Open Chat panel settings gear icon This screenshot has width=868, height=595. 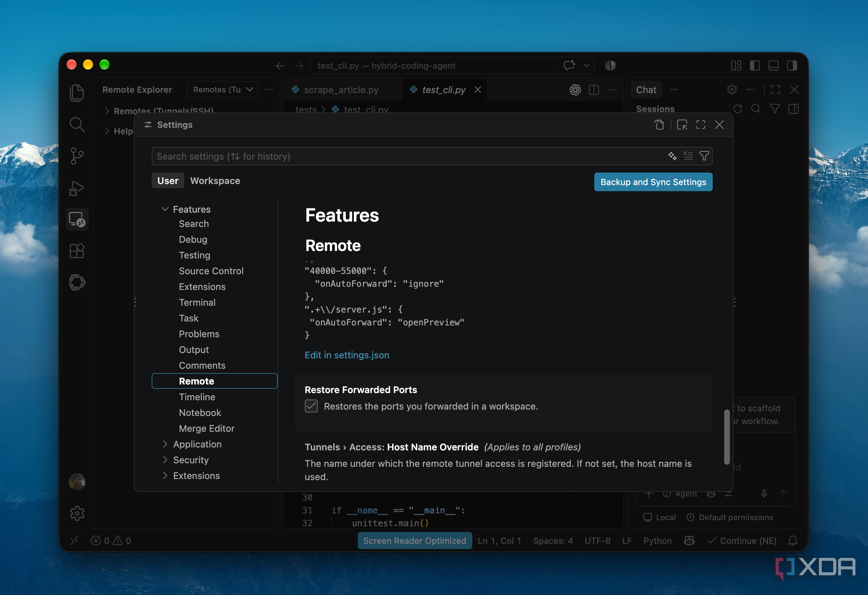(x=732, y=90)
